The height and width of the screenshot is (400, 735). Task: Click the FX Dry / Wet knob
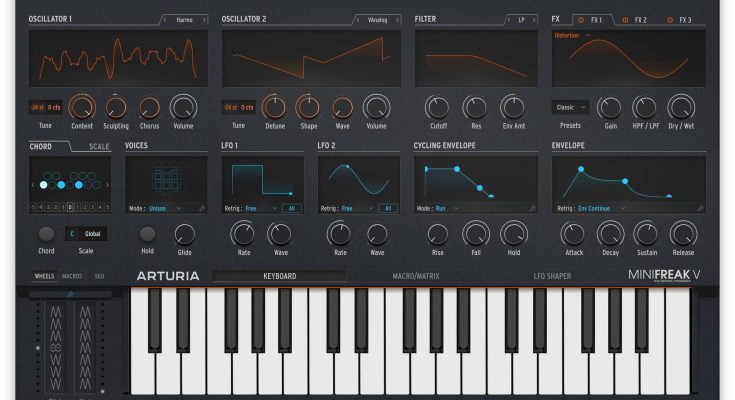(681, 106)
